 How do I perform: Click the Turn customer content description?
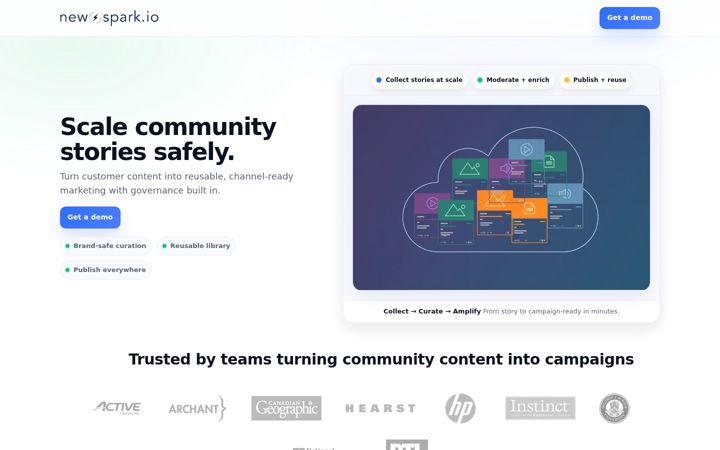tap(177, 183)
